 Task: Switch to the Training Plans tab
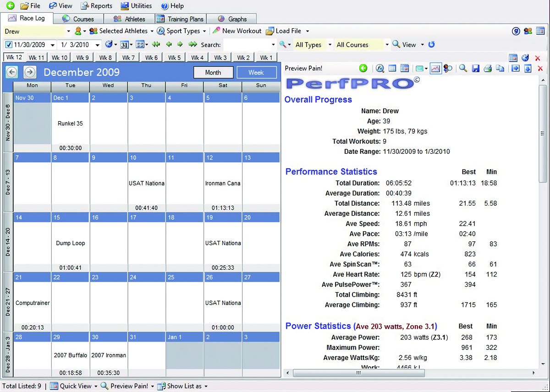[x=180, y=19]
